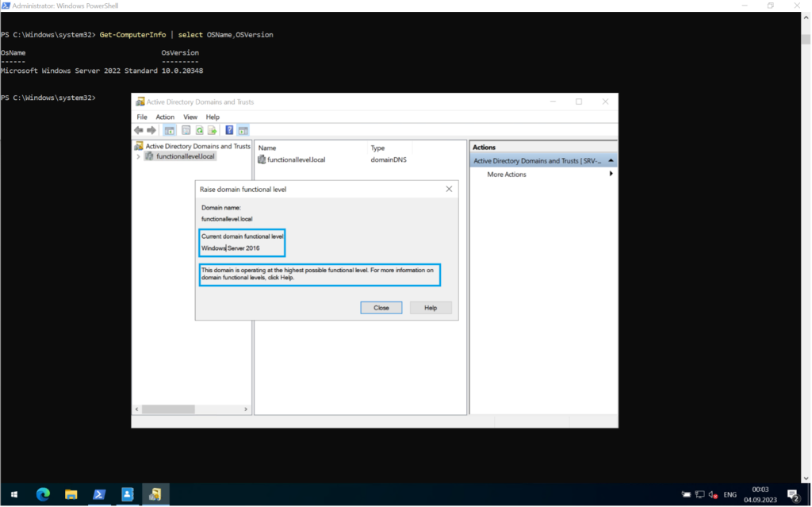Screen dimensions: 812x507
Task: Open Help using the blue question mark icon
Action: [229, 130]
